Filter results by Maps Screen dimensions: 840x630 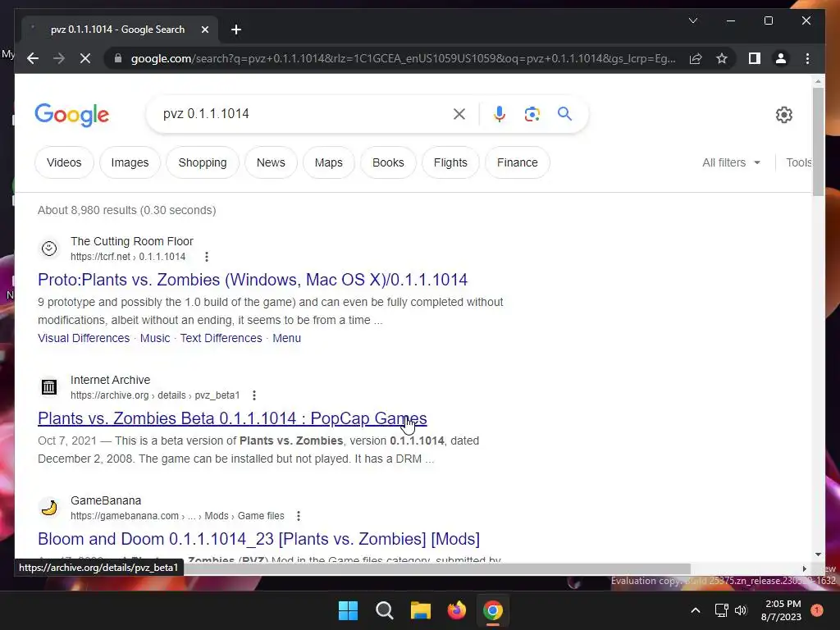tap(328, 162)
